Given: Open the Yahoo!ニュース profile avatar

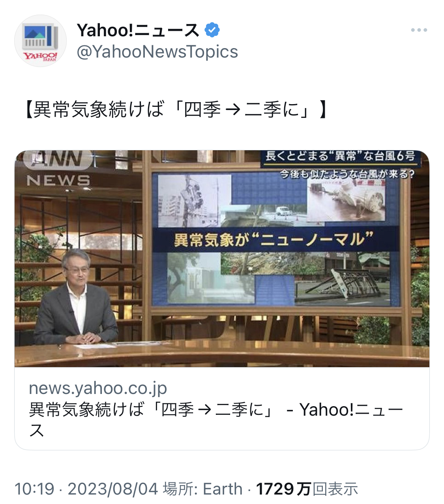Looking at the screenshot, I should tap(40, 41).
